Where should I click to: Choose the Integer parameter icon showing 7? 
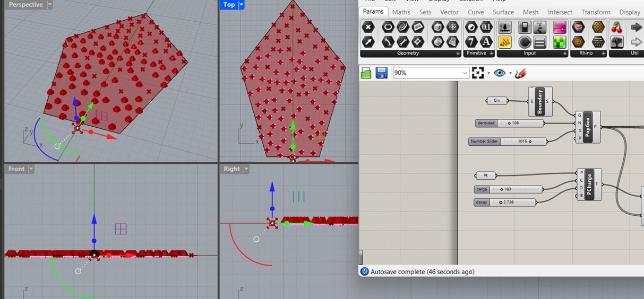pyautogui.click(x=471, y=41)
